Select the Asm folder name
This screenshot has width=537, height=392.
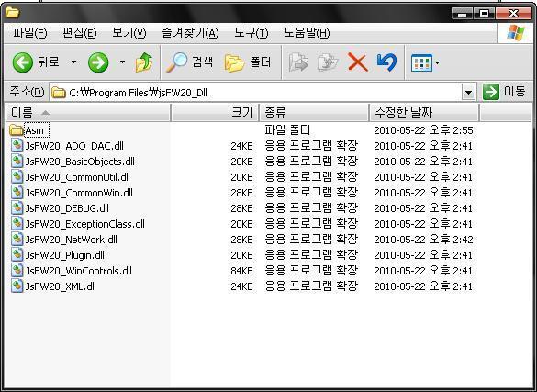pos(35,130)
